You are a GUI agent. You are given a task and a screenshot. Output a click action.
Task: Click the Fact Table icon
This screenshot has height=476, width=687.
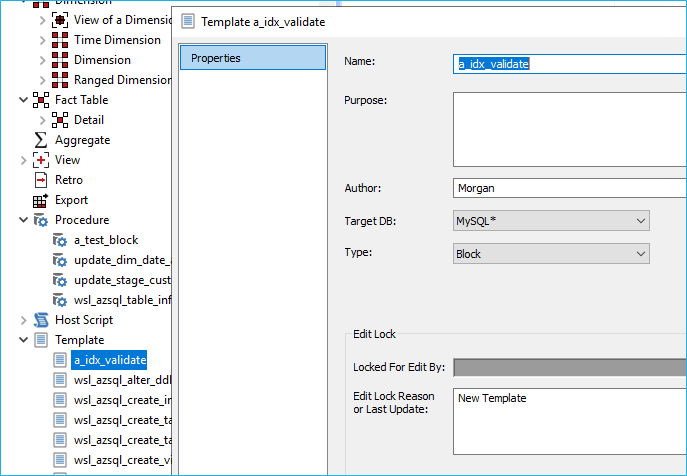(x=41, y=100)
